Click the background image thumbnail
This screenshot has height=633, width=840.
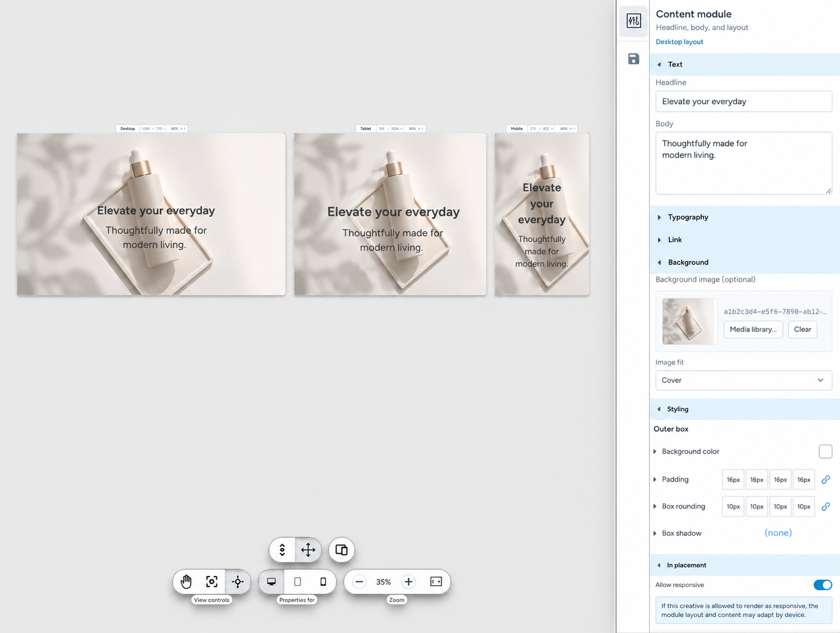tap(689, 321)
